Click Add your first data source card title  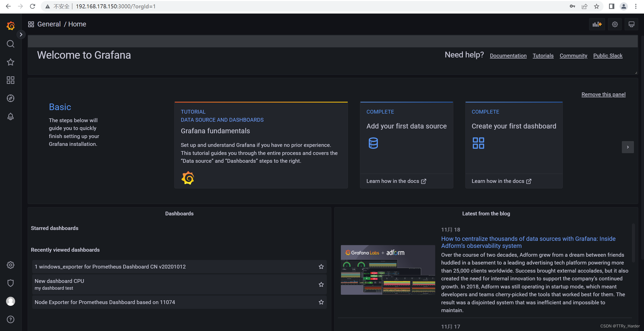407,126
